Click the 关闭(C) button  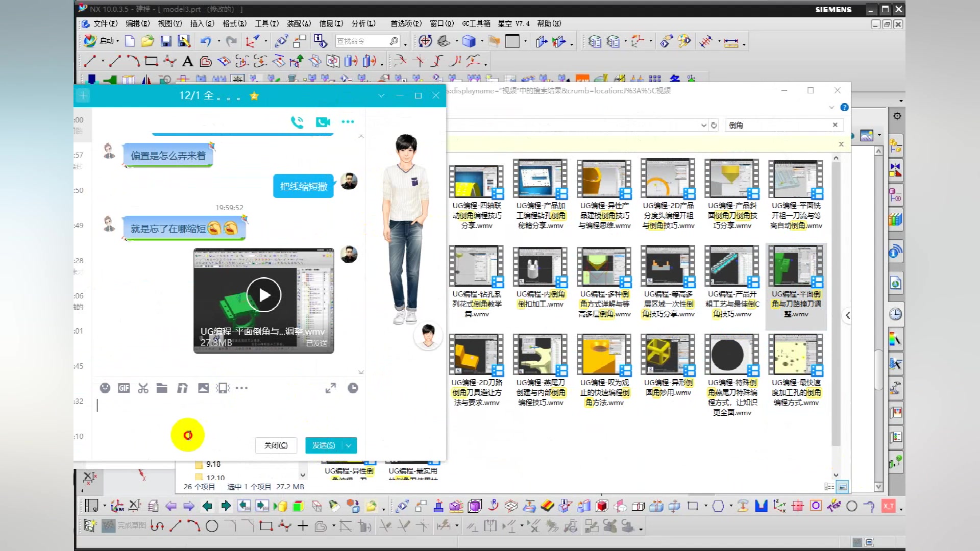[276, 445]
